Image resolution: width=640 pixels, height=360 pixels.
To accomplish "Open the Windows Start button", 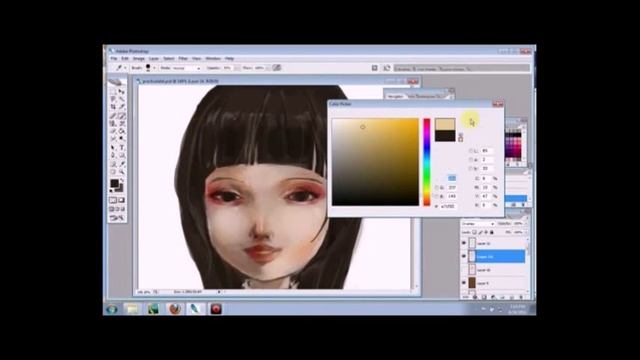I will tap(112, 309).
